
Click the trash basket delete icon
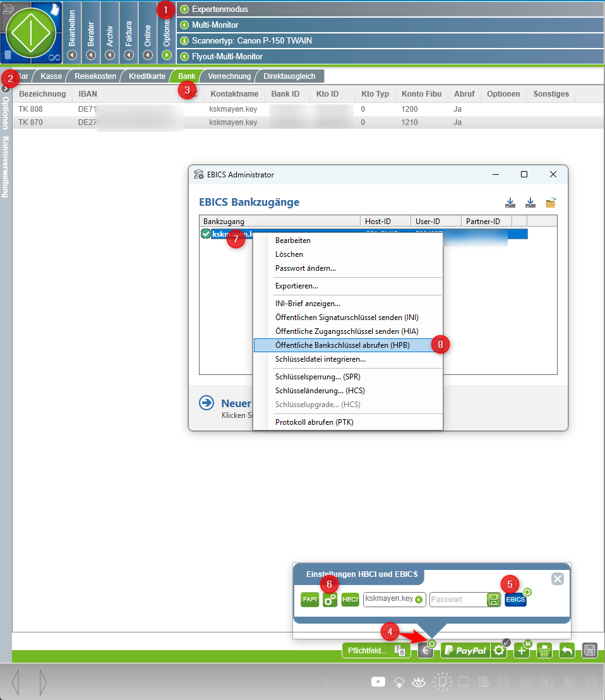tap(544, 650)
